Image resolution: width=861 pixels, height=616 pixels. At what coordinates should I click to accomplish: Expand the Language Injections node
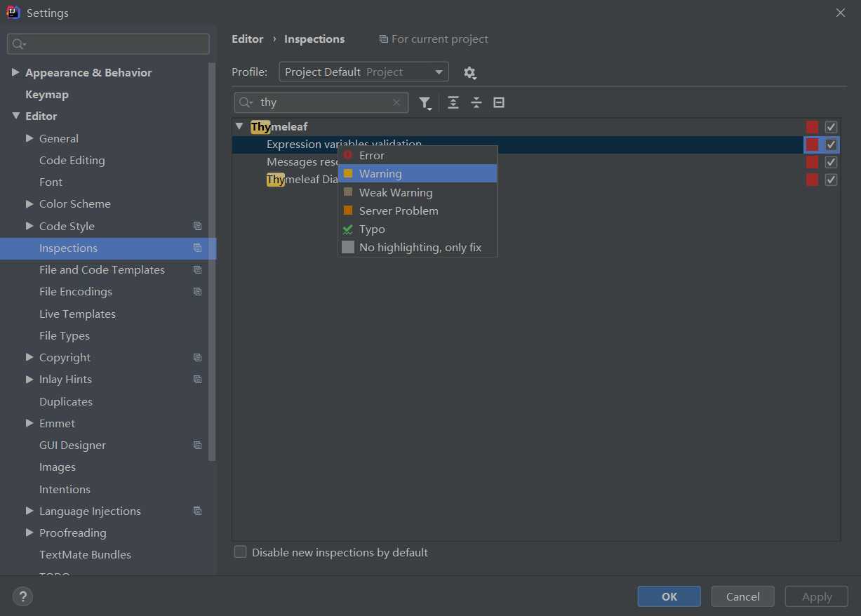coord(29,510)
